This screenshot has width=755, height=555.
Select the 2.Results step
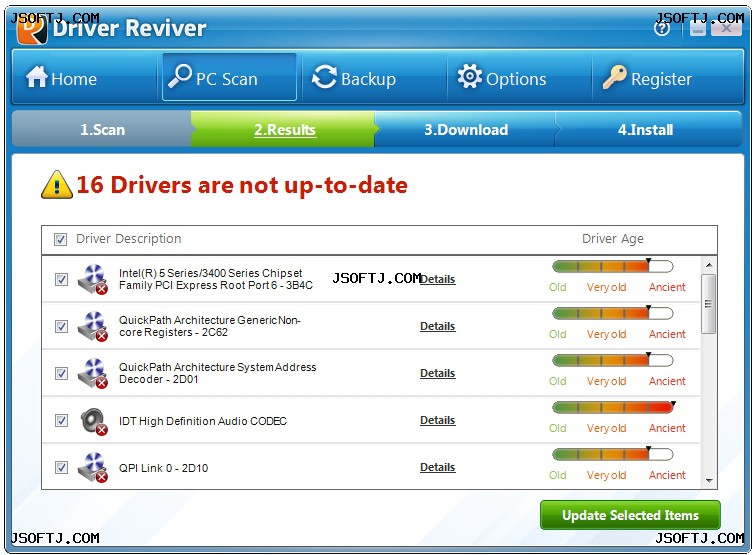[285, 129]
